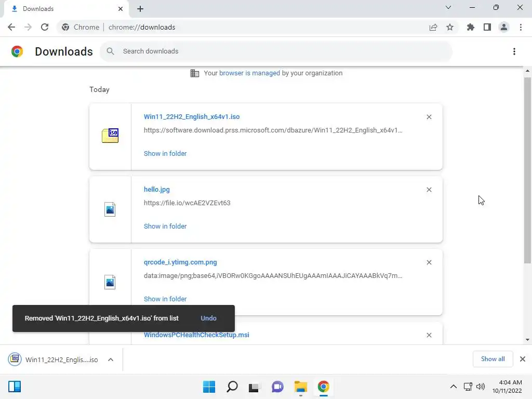Open the profile avatar icon
Screen dimensions: 532x399
[504, 27]
